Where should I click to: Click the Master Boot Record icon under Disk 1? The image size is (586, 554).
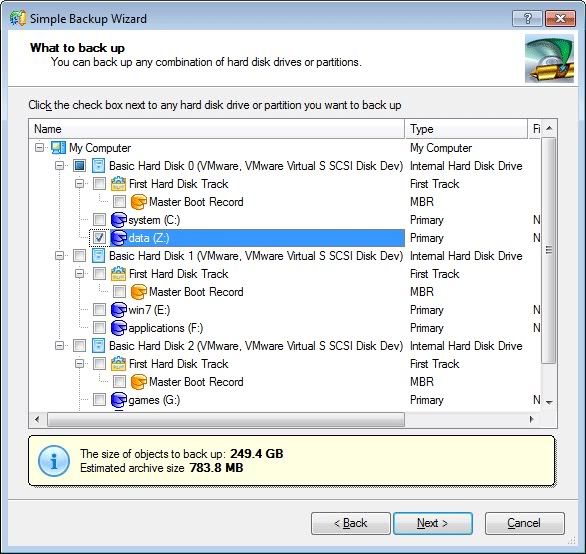click(x=138, y=292)
